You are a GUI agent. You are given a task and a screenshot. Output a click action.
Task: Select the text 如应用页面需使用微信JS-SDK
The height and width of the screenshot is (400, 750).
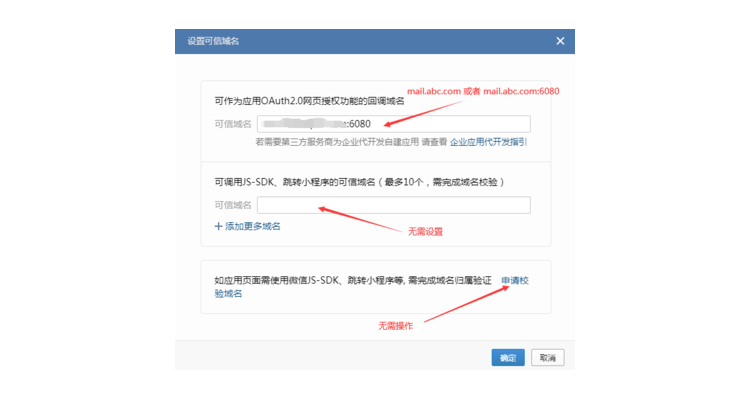[x=276, y=281]
